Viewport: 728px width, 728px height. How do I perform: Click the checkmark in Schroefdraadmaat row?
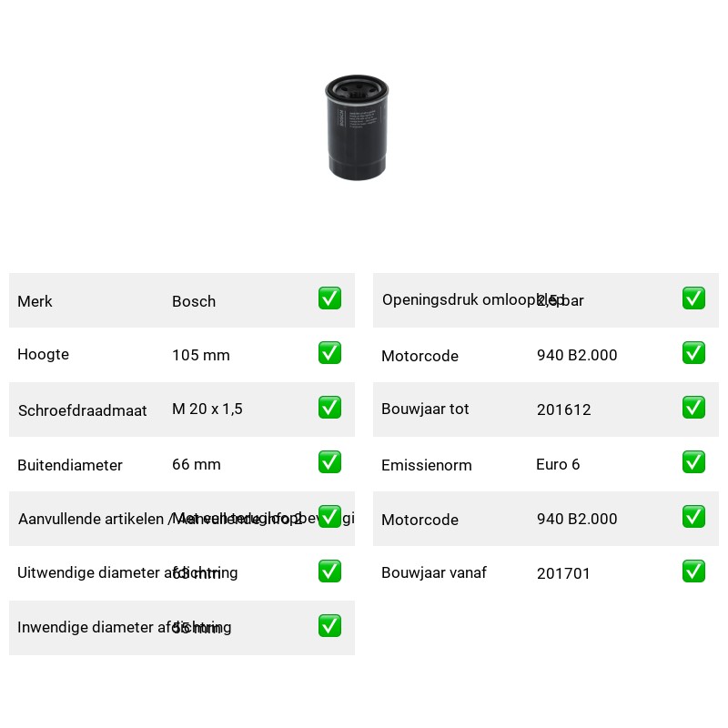[329, 407]
